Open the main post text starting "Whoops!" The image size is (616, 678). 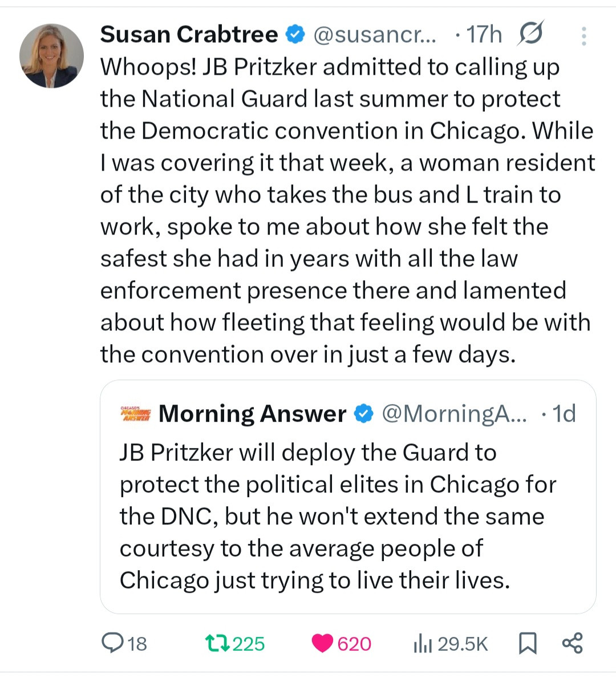(x=347, y=211)
